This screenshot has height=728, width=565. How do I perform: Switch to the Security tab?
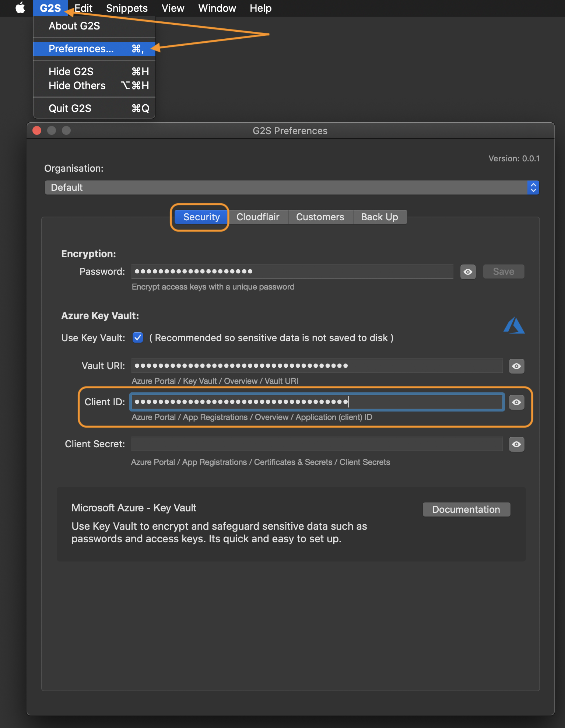coord(201,217)
